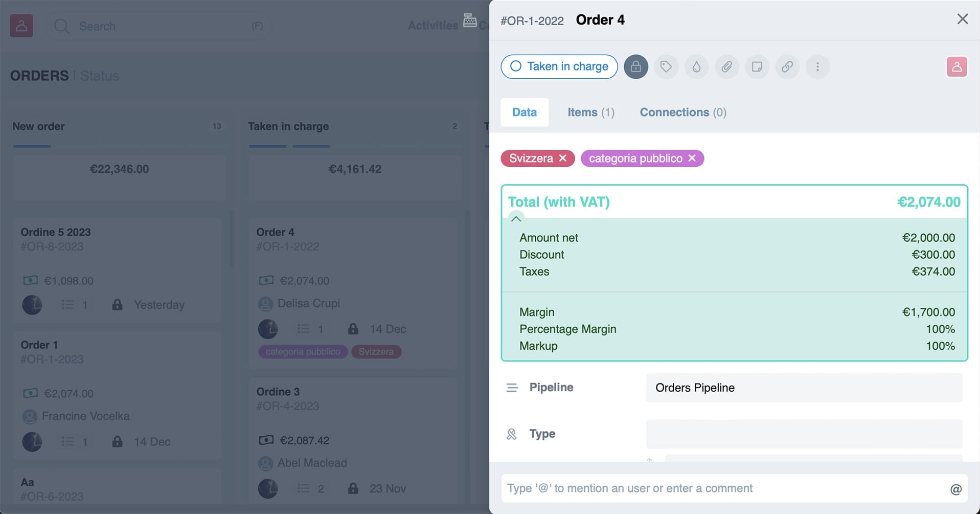
Task: Attach a file using the paperclip icon
Action: [x=726, y=66]
